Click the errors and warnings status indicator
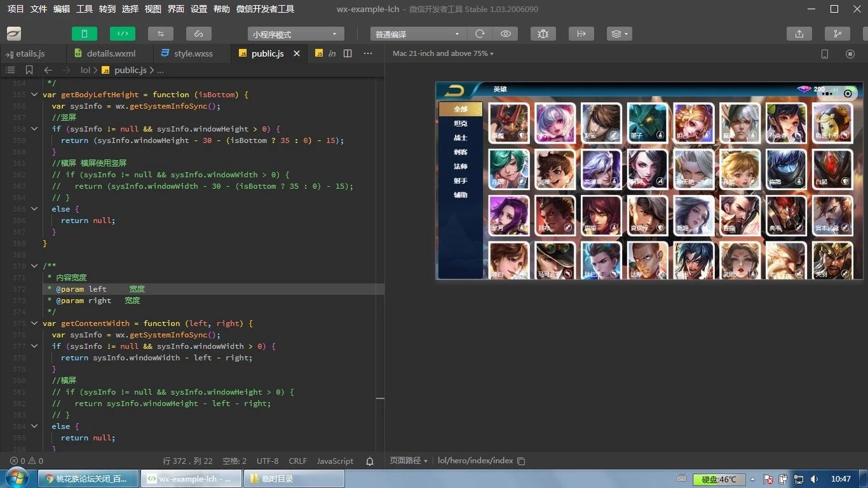868x488 pixels. pos(27,461)
